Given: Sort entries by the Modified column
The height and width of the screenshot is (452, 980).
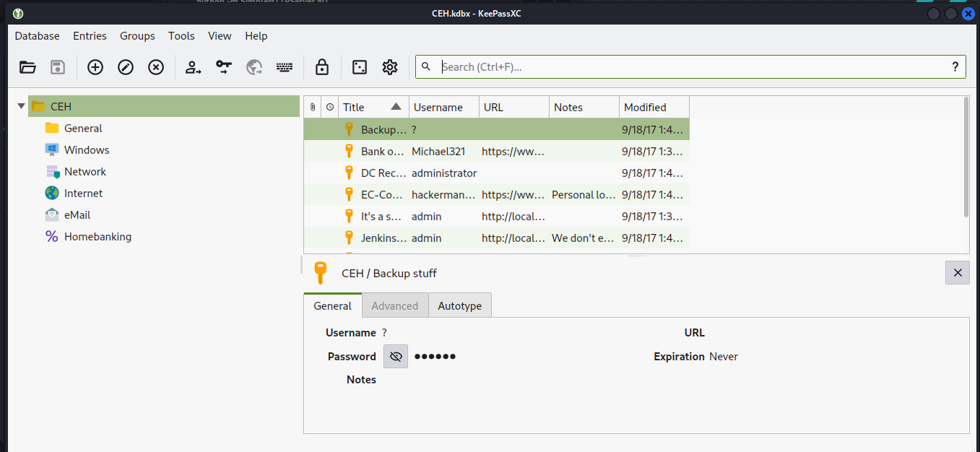Looking at the screenshot, I should tap(654, 107).
